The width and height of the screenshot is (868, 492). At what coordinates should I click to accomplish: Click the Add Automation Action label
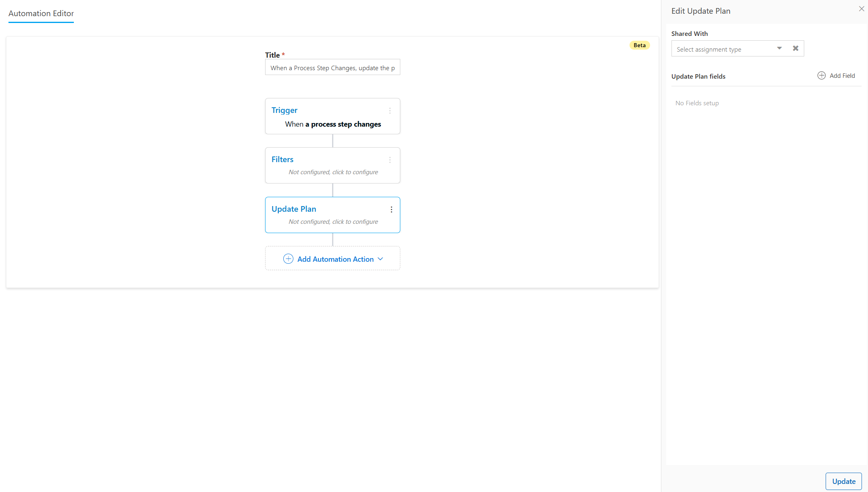[335, 259]
